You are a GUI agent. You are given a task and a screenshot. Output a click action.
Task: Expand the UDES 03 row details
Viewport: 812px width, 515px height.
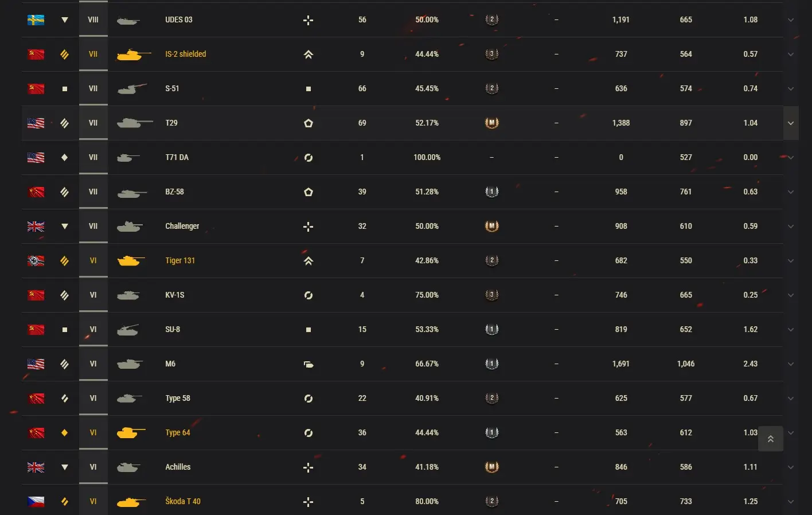tap(791, 20)
